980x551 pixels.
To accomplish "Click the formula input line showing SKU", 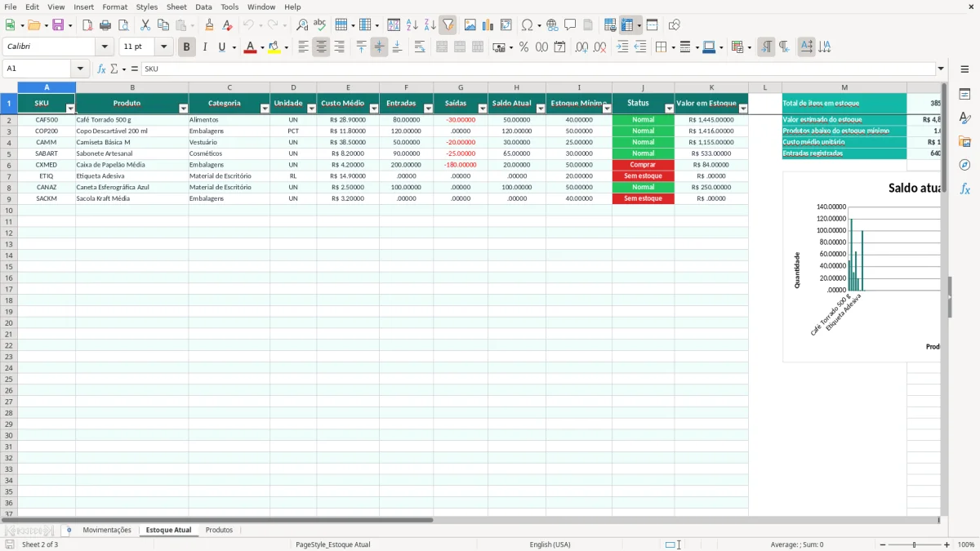I will point(537,69).
